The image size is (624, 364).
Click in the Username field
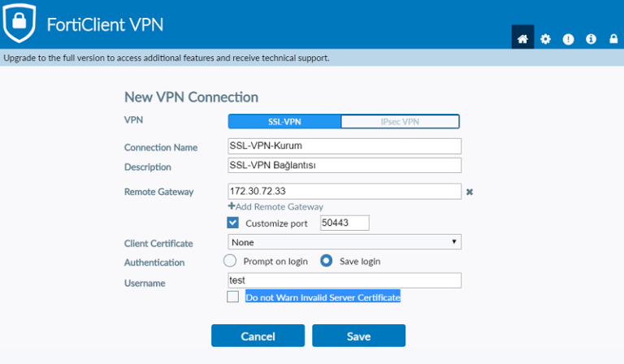[x=344, y=280]
